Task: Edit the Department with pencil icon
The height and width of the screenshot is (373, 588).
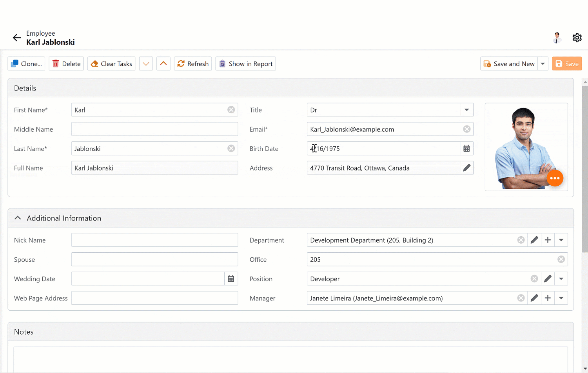Action: click(534, 240)
